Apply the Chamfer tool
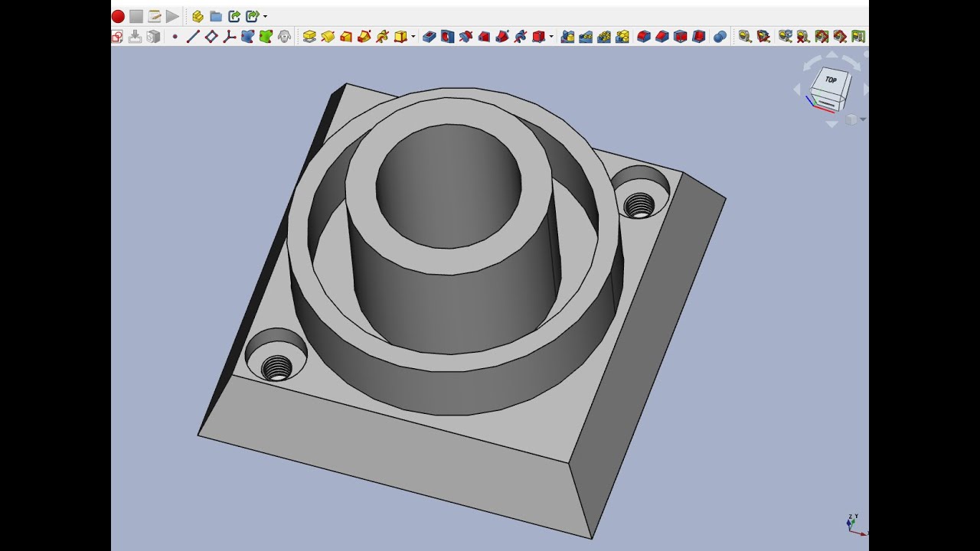The image size is (980, 551). point(662,36)
